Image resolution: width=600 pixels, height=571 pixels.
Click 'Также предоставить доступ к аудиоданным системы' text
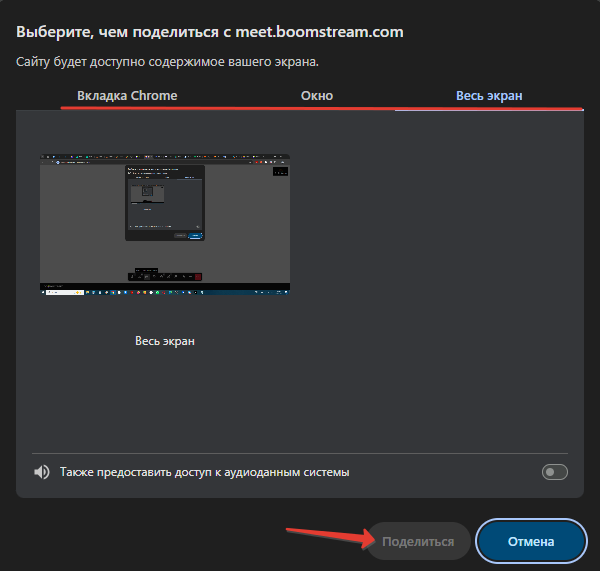tap(204, 472)
